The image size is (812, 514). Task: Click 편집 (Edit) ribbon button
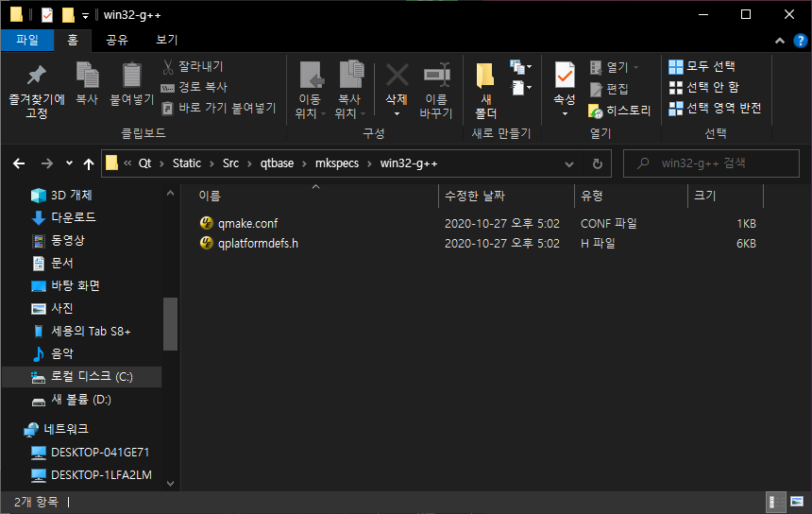click(610, 89)
